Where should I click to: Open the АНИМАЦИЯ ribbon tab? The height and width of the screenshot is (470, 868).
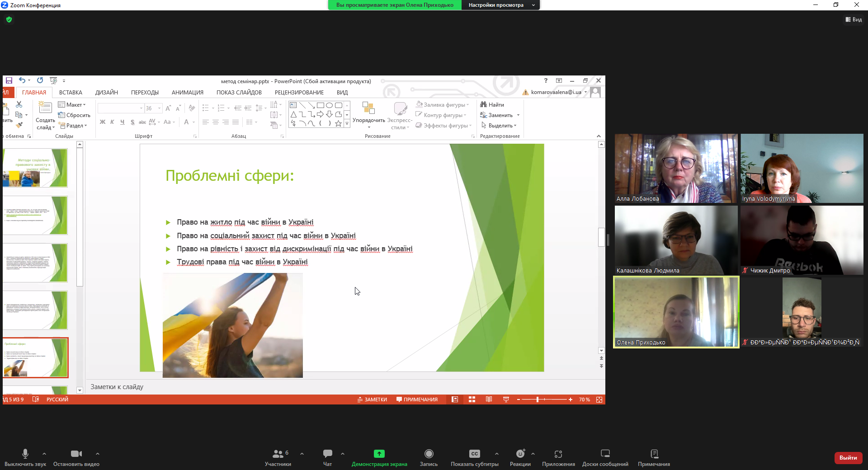pyautogui.click(x=188, y=93)
